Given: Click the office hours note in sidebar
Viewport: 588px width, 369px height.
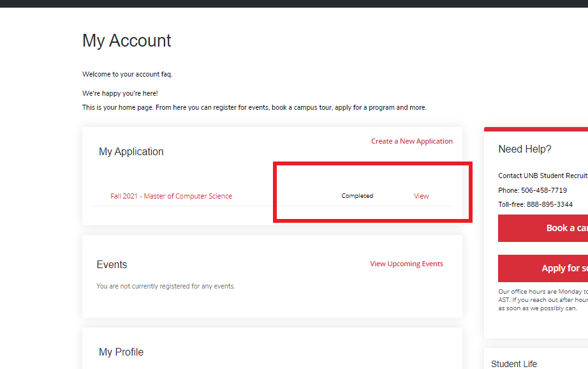Looking at the screenshot, I should (x=542, y=299).
